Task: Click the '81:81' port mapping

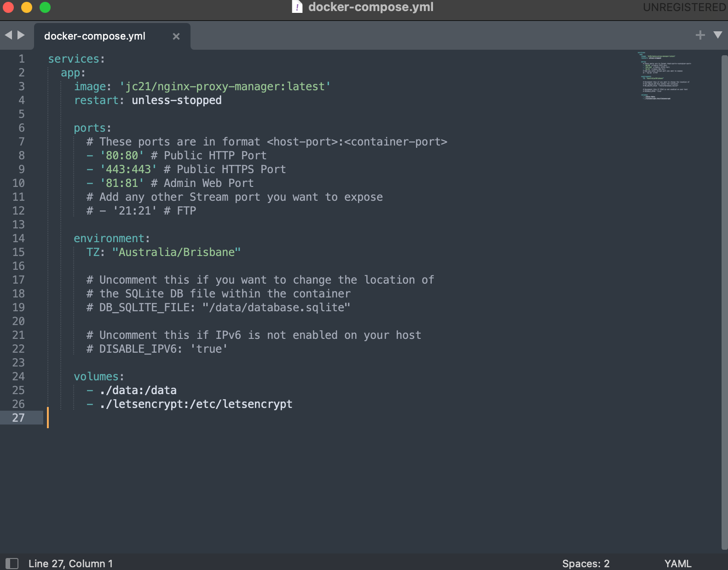Action: 122,183
